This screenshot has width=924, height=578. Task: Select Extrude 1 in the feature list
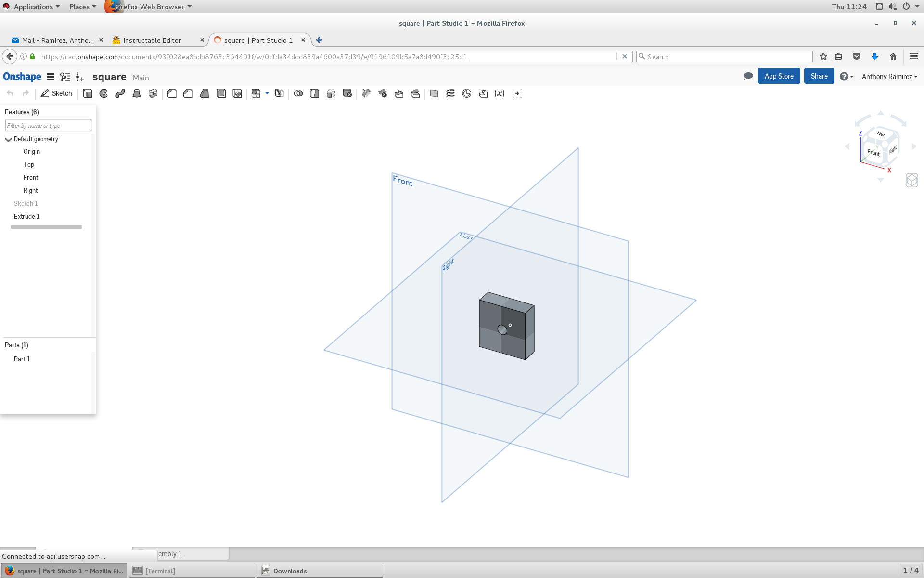pos(27,217)
